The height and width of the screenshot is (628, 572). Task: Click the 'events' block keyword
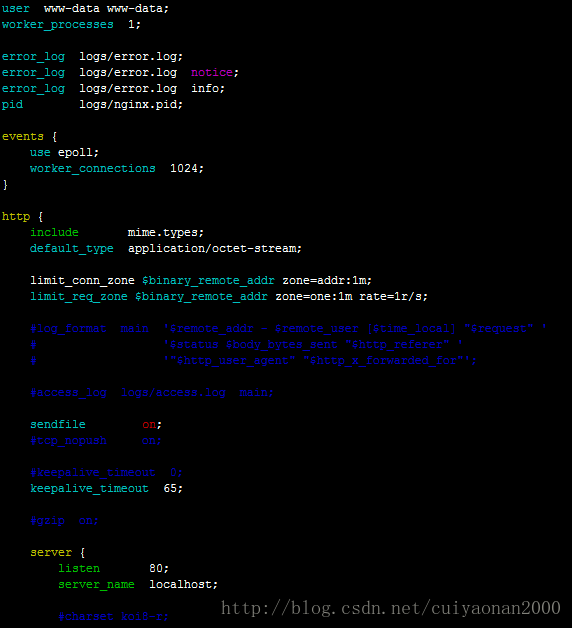point(22,137)
